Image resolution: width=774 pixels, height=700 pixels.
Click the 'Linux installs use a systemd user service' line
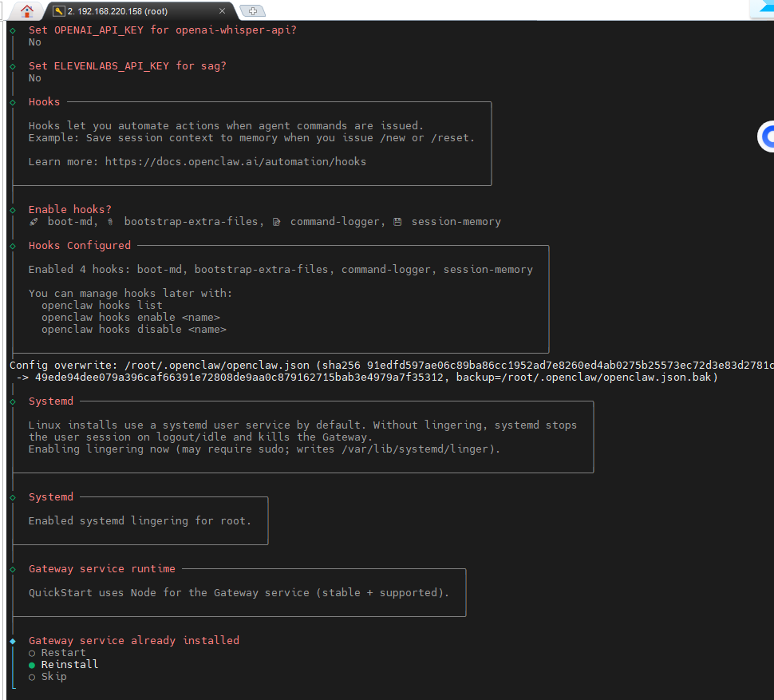[x=302, y=425]
